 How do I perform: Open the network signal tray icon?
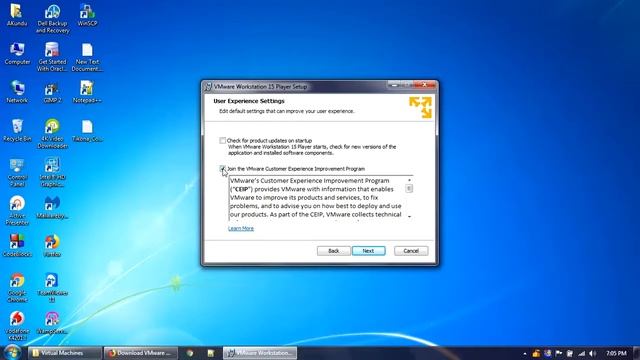[x=582, y=353]
